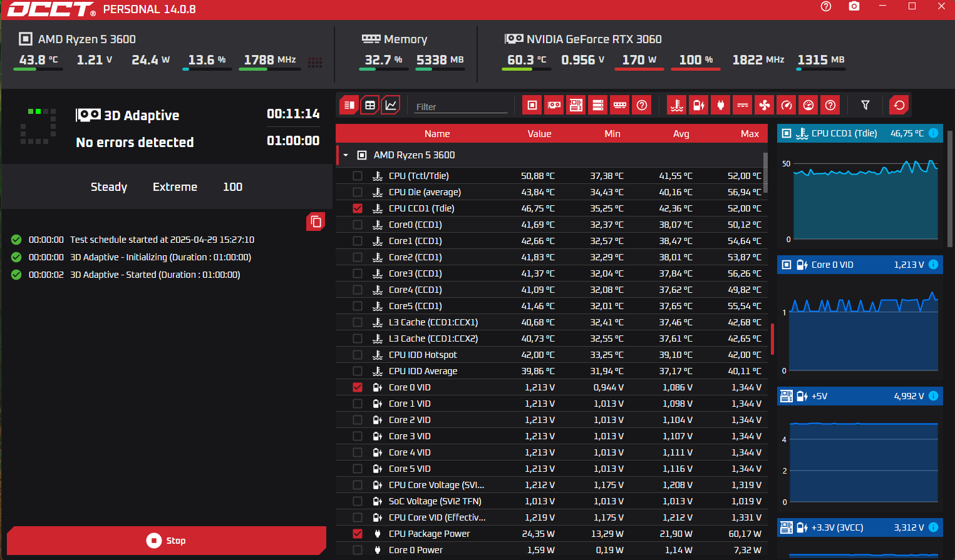Select the Core1 (CCD1) row name

coord(415,241)
